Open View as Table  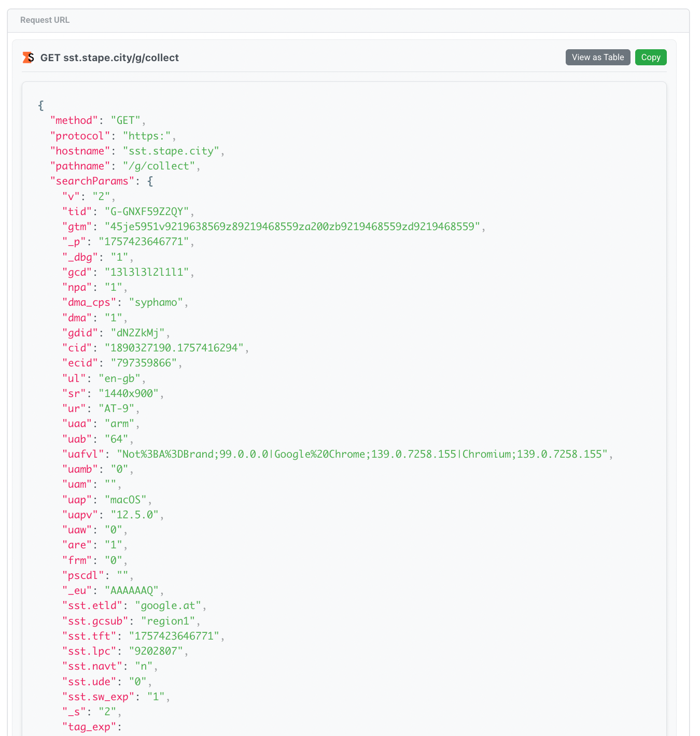598,58
